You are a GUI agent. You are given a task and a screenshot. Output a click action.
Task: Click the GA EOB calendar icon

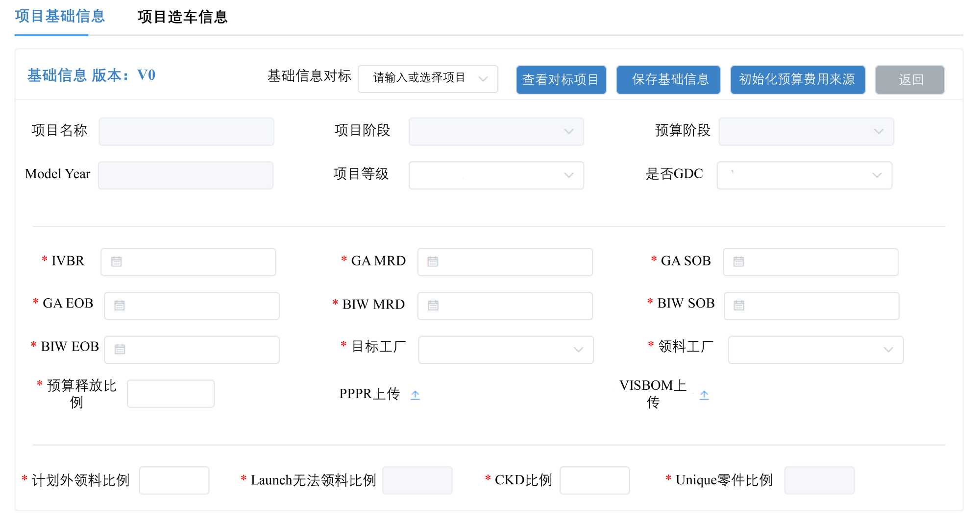coord(120,306)
